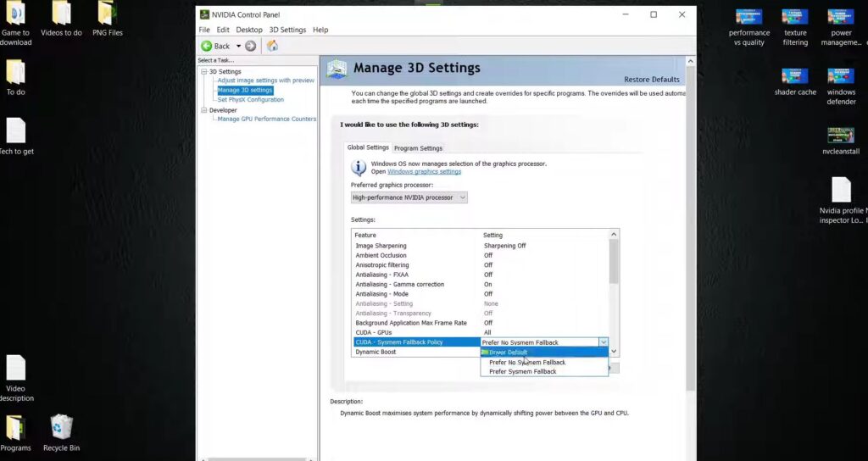The width and height of the screenshot is (868, 461).
Task: Click settings list scroll up arrow
Action: pos(614,235)
